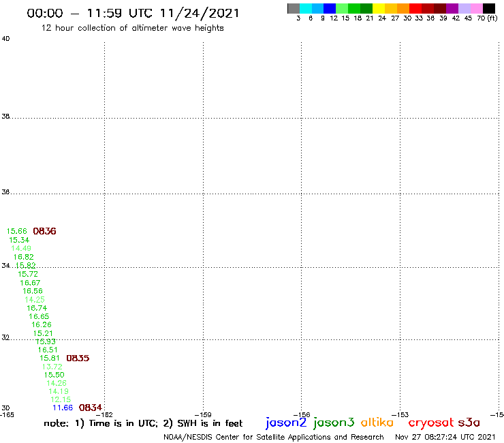Click the s3a satellite label
The height and width of the screenshot is (443, 504).
point(469,423)
